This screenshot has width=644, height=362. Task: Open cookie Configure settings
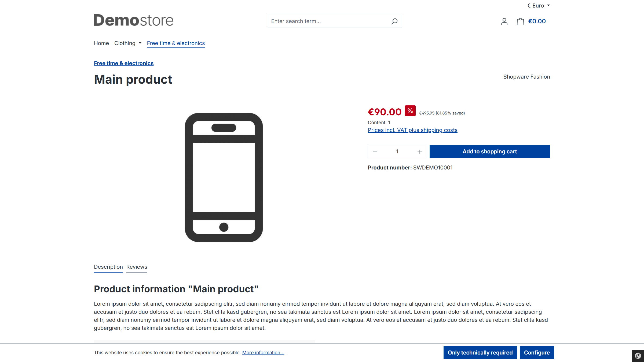coord(537,353)
